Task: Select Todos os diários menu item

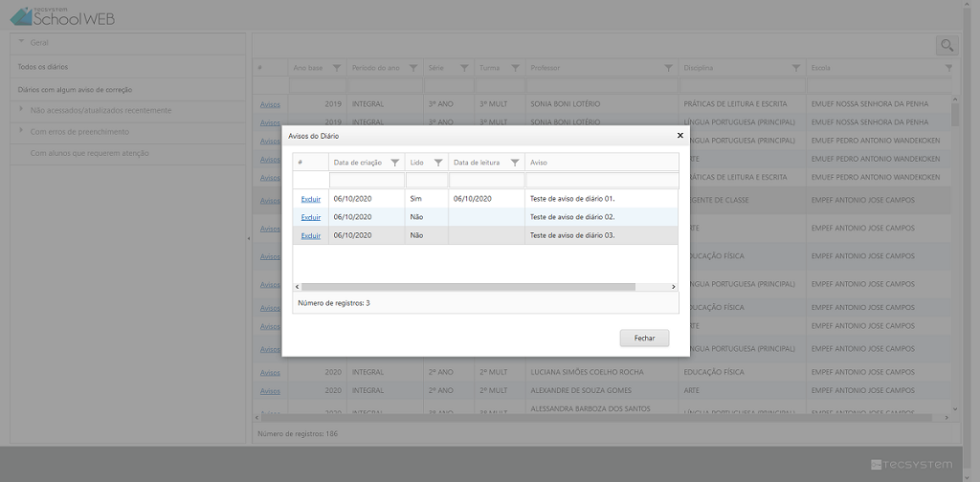Action: (43, 67)
